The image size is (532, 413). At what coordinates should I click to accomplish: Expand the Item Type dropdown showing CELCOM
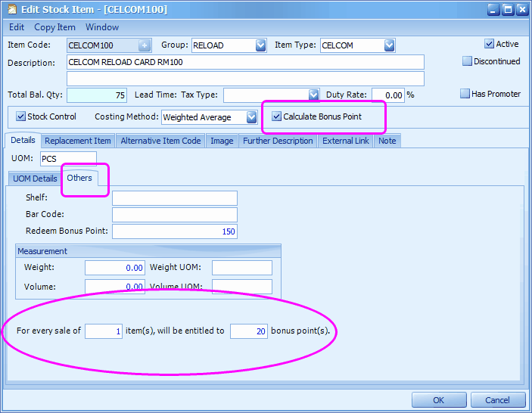pos(389,45)
